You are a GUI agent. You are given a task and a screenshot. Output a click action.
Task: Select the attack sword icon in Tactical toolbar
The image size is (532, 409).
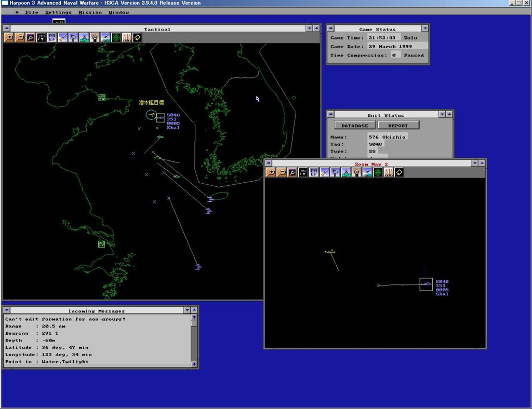pos(63,37)
